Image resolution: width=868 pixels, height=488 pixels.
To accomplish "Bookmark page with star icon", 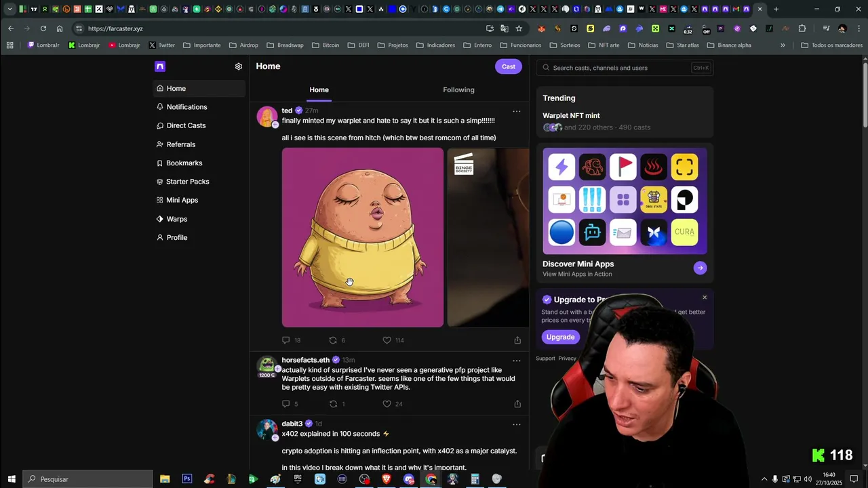I will point(519,28).
